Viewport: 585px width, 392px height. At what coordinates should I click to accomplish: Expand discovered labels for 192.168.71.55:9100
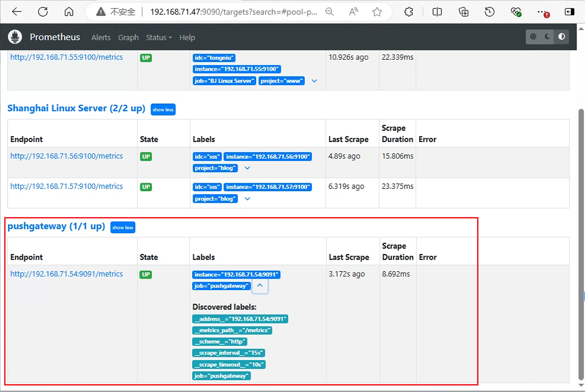(315, 81)
